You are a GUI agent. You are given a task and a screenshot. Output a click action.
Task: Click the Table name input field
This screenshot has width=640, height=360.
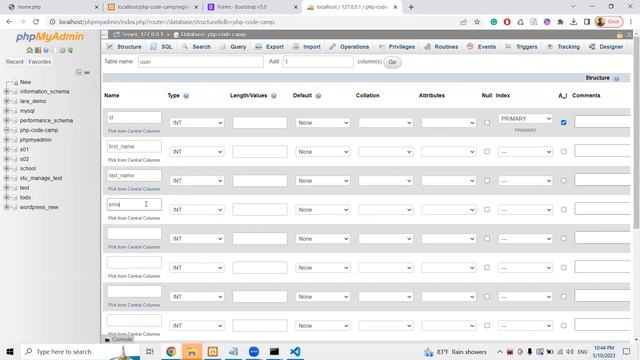pos(201,62)
